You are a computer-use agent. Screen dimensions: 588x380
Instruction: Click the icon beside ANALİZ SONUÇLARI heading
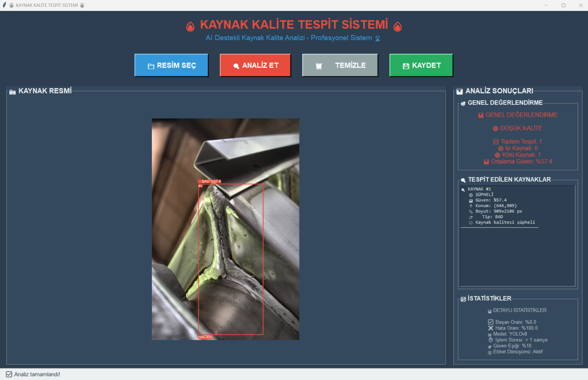[459, 91]
